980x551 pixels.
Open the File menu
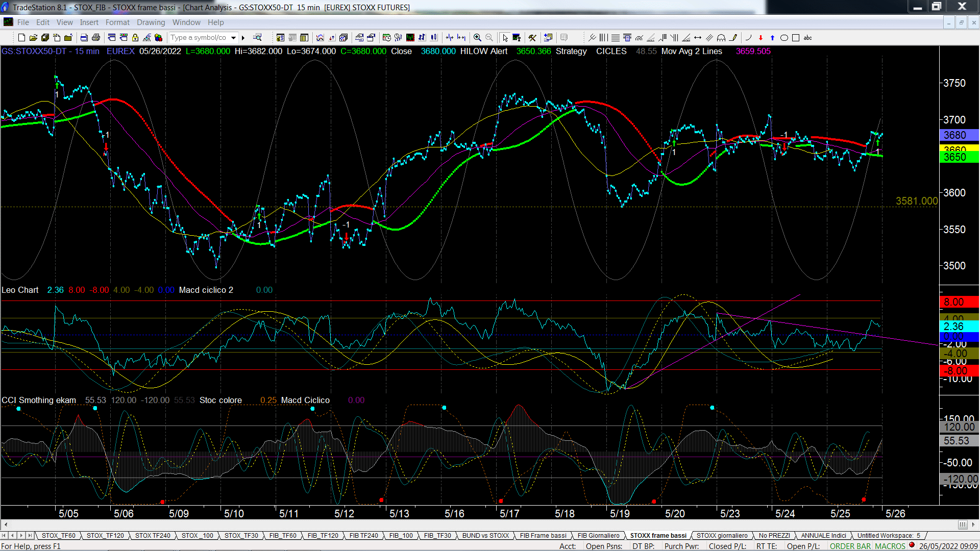tap(23, 22)
